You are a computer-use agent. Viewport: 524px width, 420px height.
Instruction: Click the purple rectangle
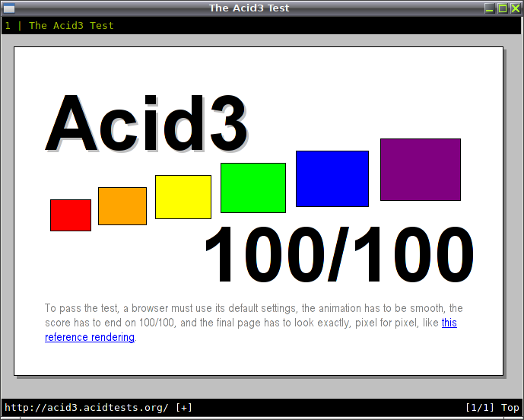pyautogui.click(x=421, y=170)
